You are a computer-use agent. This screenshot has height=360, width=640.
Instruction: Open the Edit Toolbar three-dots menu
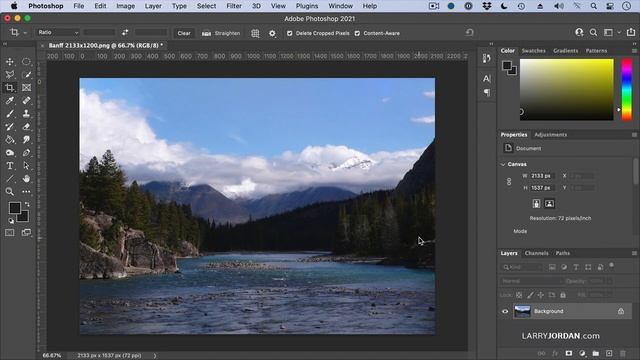26,191
